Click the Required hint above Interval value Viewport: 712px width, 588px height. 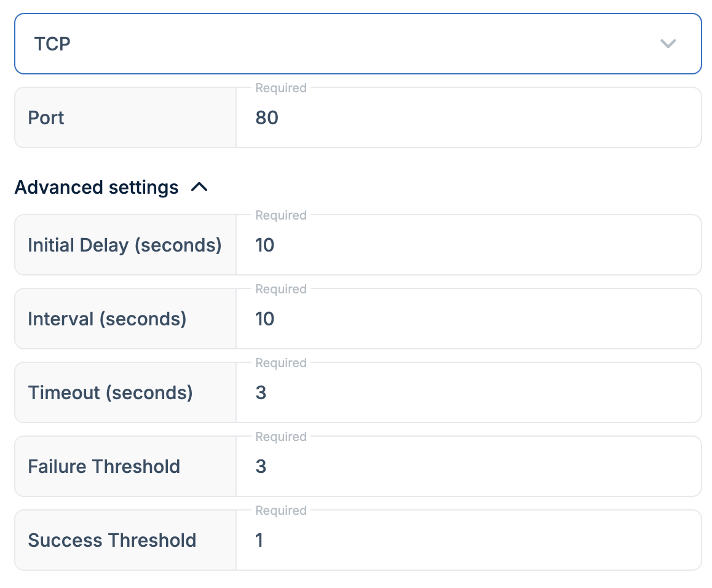[281, 289]
